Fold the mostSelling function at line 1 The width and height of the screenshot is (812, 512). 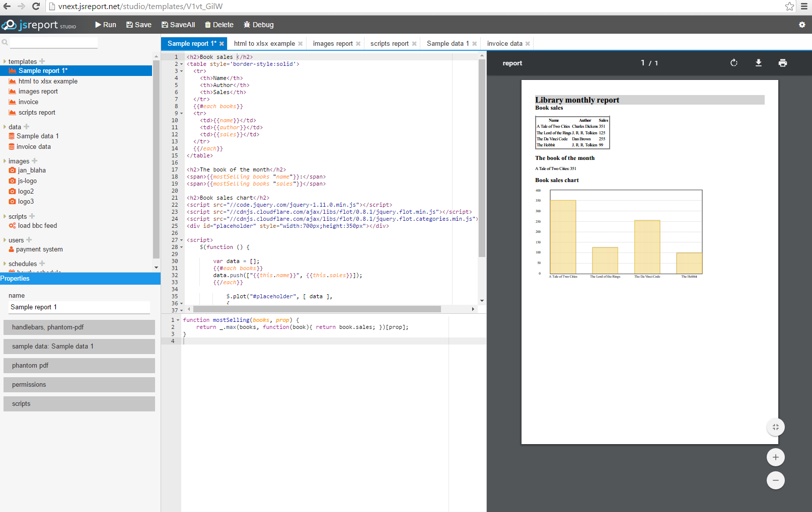click(178, 320)
